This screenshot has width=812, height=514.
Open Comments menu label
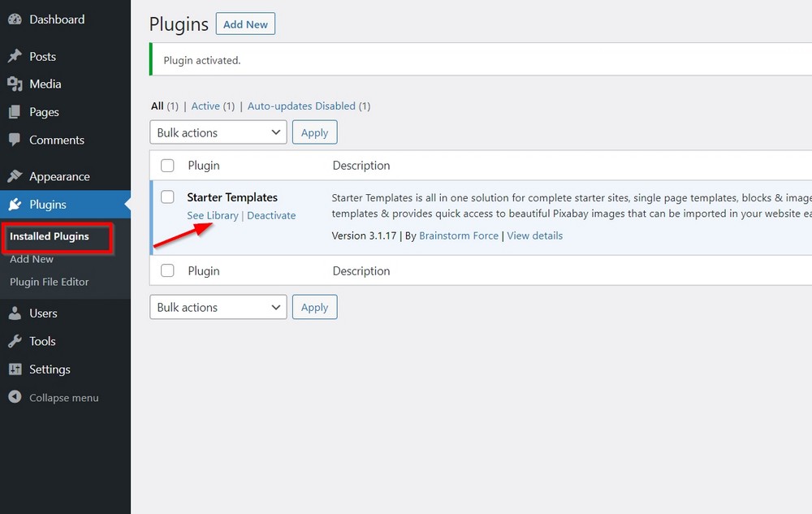click(x=57, y=140)
